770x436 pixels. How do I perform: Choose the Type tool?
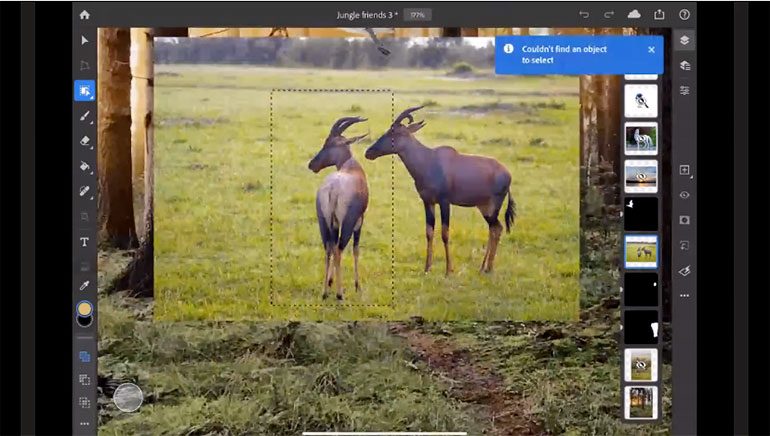85,242
